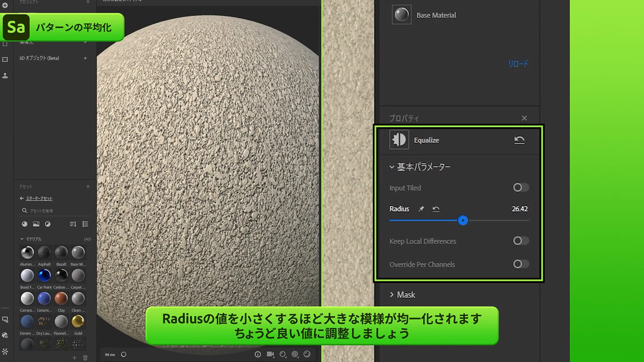Select the marquee selection tool icon

[x=5, y=59]
